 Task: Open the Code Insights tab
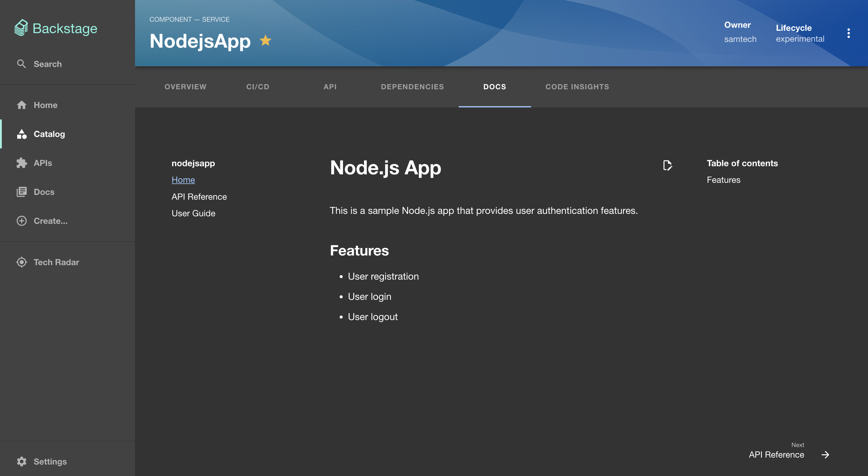pos(577,87)
